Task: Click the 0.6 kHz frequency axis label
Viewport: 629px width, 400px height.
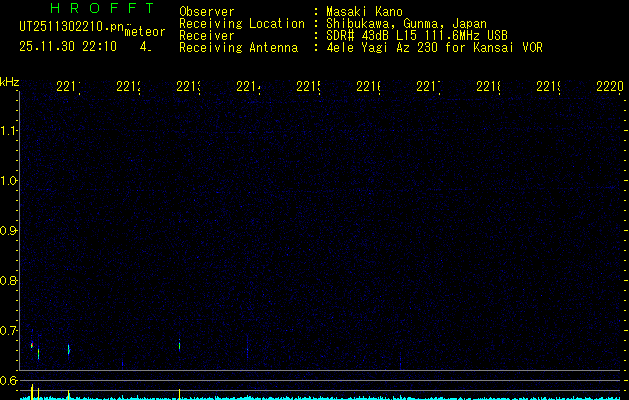Action: pos(8,380)
